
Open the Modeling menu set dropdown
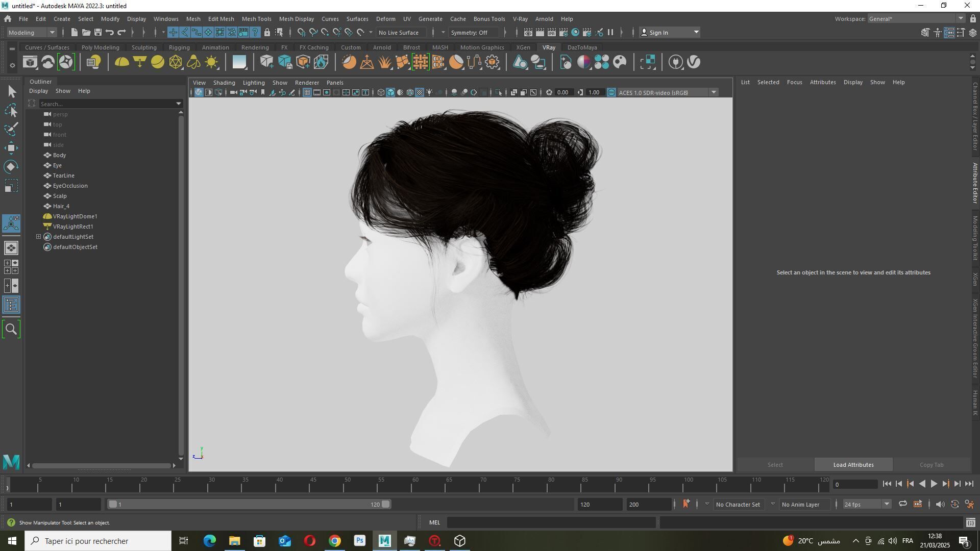coord(32,33)
